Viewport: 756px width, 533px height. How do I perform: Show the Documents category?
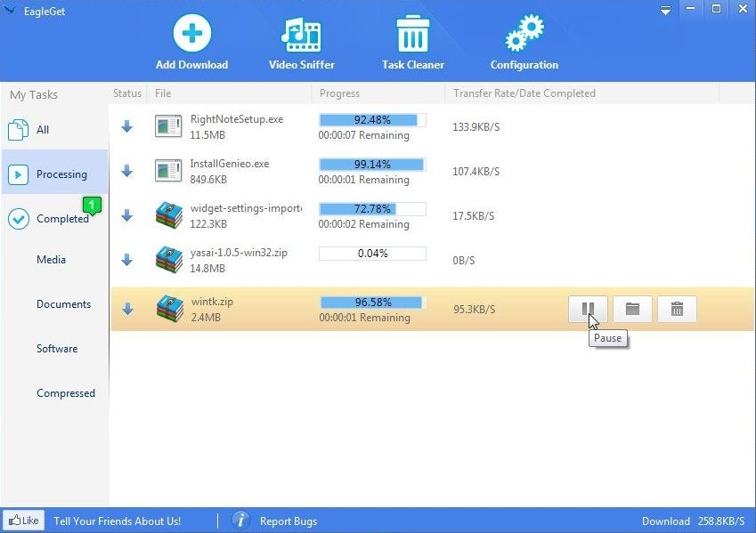coord(63,304)
